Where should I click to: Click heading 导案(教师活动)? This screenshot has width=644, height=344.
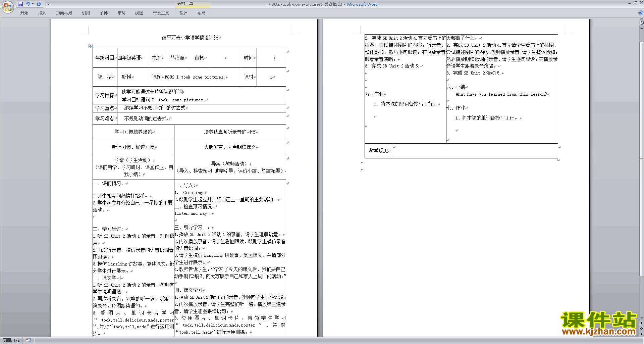click(x=229, y=164)
